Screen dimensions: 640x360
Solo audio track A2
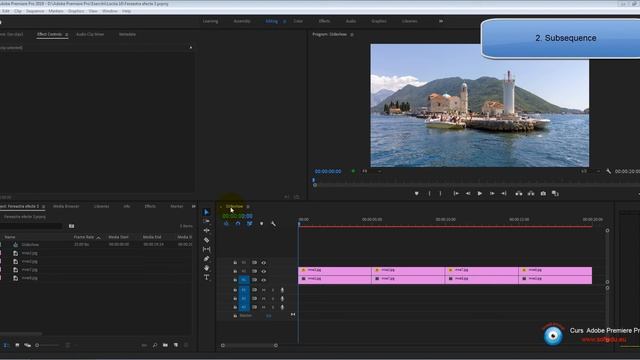[273, 299]
